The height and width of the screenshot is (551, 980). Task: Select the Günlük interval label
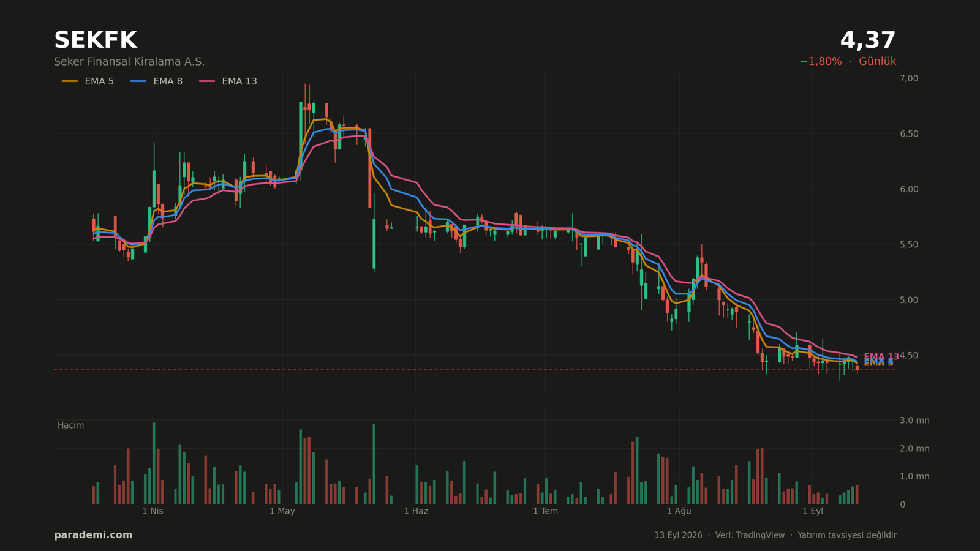coord(877,61)
